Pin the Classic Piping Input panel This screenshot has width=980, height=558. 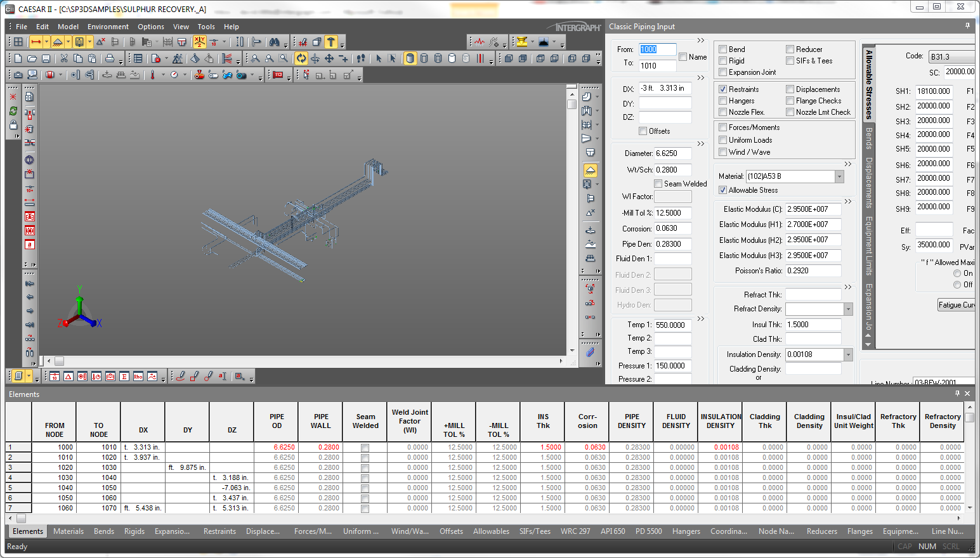pos(967,26)
